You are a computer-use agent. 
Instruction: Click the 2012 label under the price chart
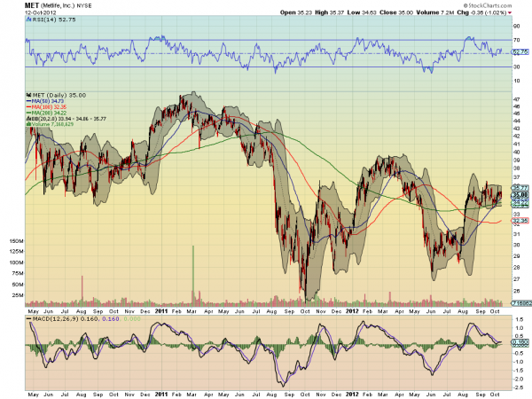click(x=353, y=311)
